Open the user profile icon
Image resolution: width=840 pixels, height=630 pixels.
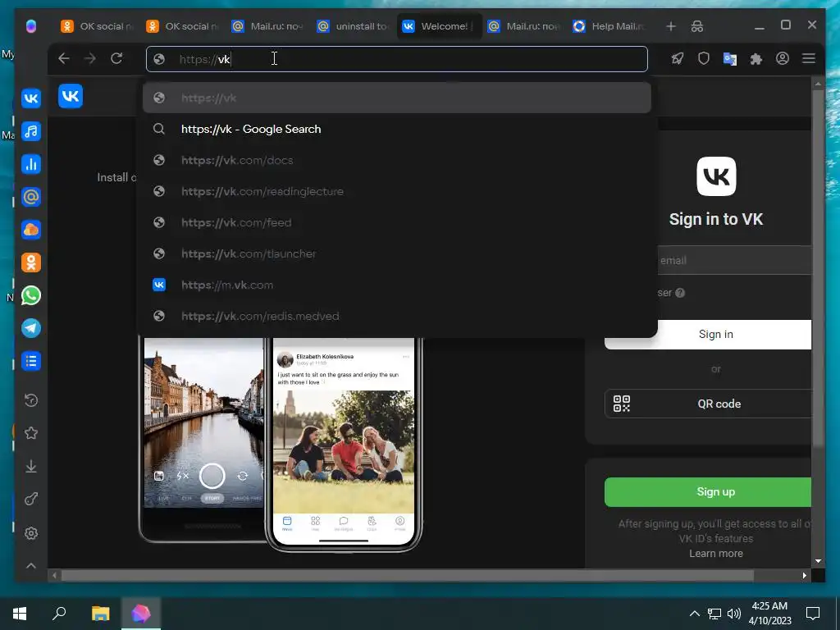tap(782, 58)
